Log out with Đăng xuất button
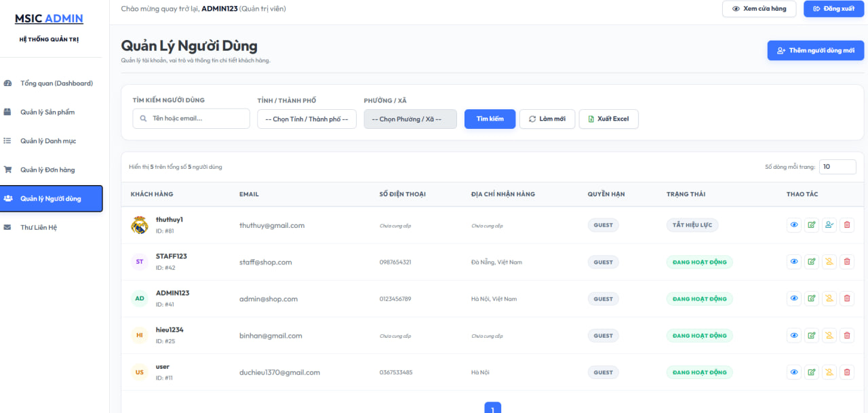The height and width of the screenshot is (413, 868). [833, 9]
